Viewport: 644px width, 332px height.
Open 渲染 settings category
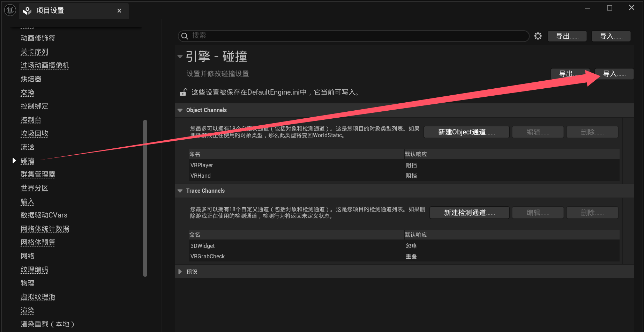28,310
